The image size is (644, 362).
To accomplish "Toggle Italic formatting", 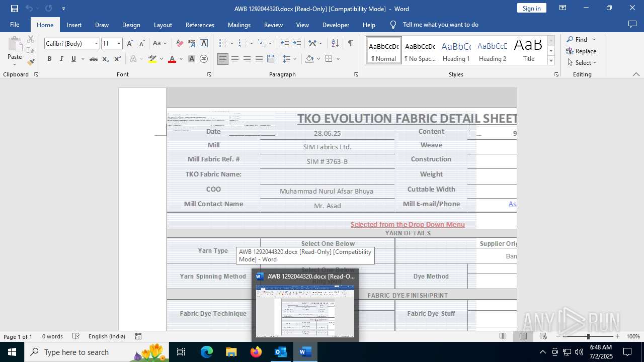I will [61, 59].
